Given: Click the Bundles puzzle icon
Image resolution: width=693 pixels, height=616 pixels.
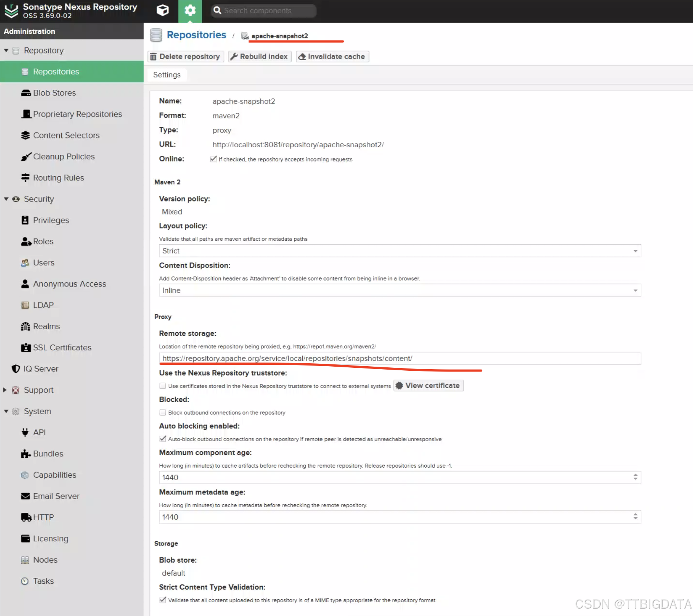Looking at the screenshot, I should click(26, 454).
